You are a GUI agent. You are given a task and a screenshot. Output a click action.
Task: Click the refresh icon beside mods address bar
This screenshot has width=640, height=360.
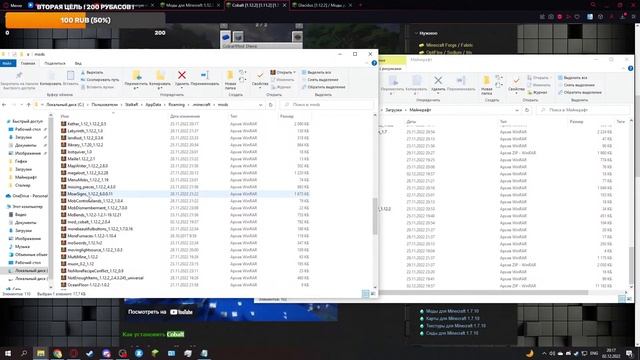[271, 105]
